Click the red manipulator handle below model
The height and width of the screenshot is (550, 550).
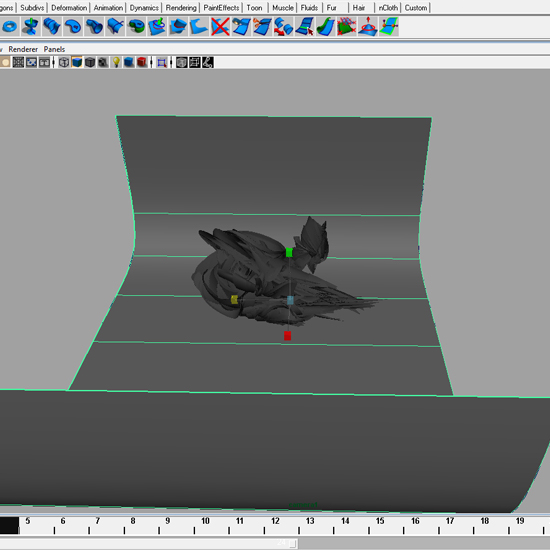tap(288, 336)
